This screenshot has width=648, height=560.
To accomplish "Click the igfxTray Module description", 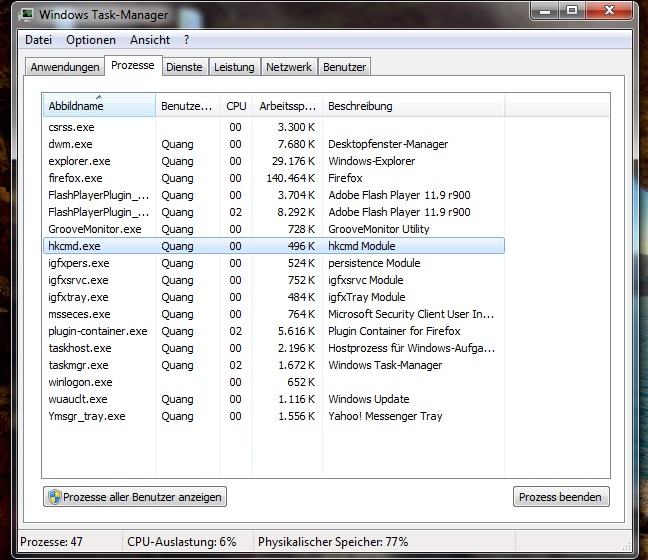I will [x=367, y=297].
